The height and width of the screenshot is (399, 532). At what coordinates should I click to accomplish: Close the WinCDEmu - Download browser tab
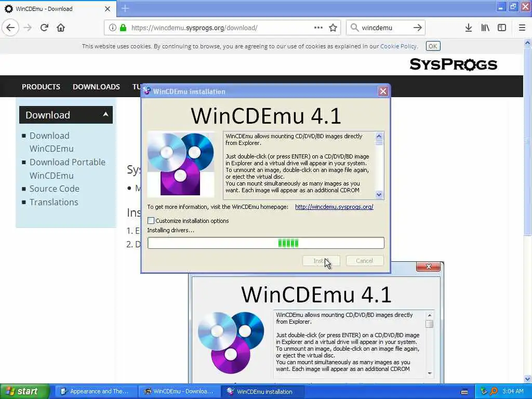(x=108, y=9)
